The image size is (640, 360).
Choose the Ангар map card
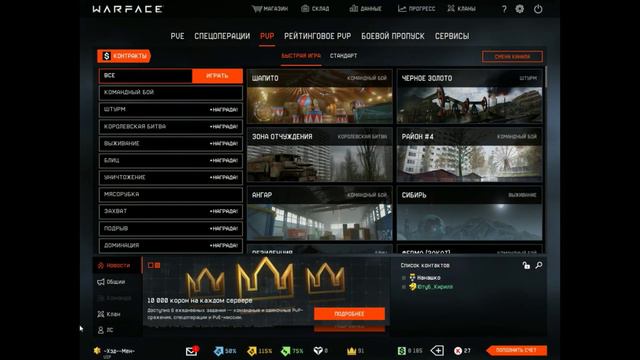320,213
